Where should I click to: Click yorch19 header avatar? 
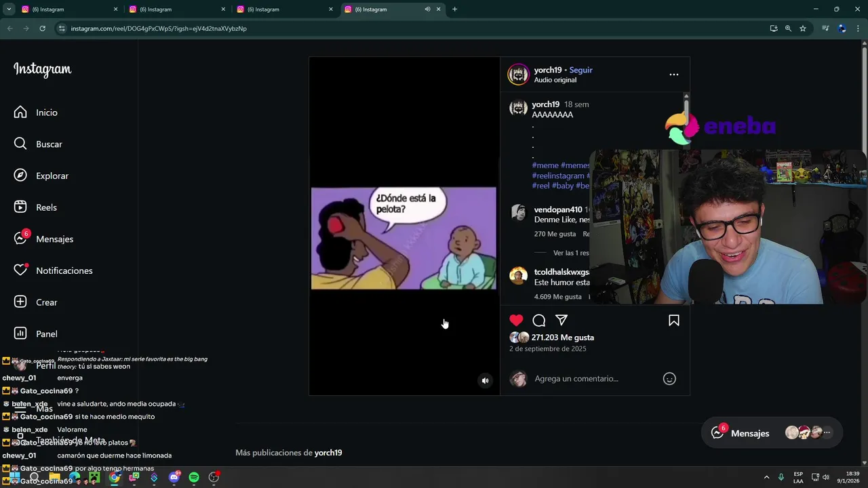(518, 75)
